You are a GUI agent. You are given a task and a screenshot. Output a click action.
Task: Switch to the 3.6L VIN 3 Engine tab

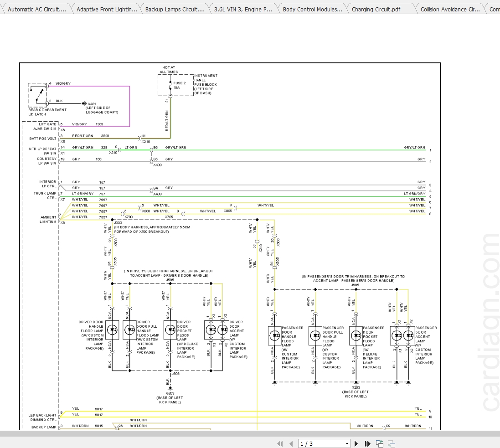[x=242, y=9]
